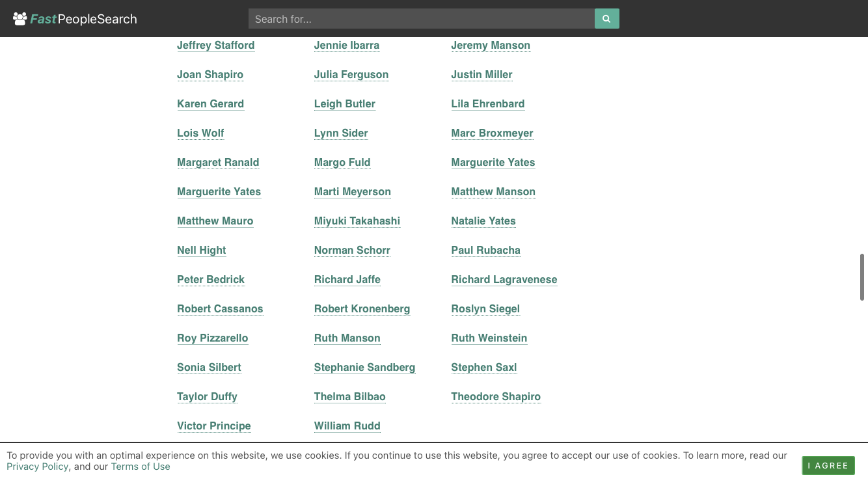868x488 pixels.
Task: Click on Victor Principe
Action: (214, 426)
